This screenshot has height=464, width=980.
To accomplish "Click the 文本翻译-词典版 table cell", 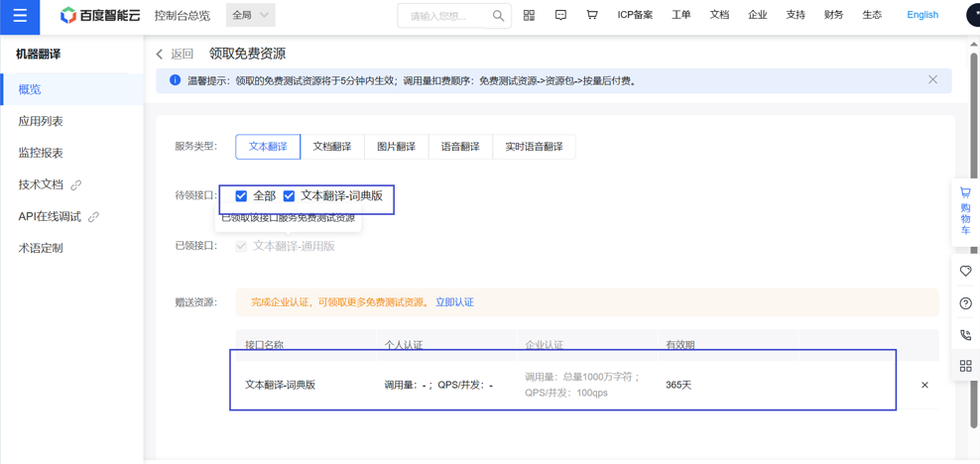I will click(280, 386).
